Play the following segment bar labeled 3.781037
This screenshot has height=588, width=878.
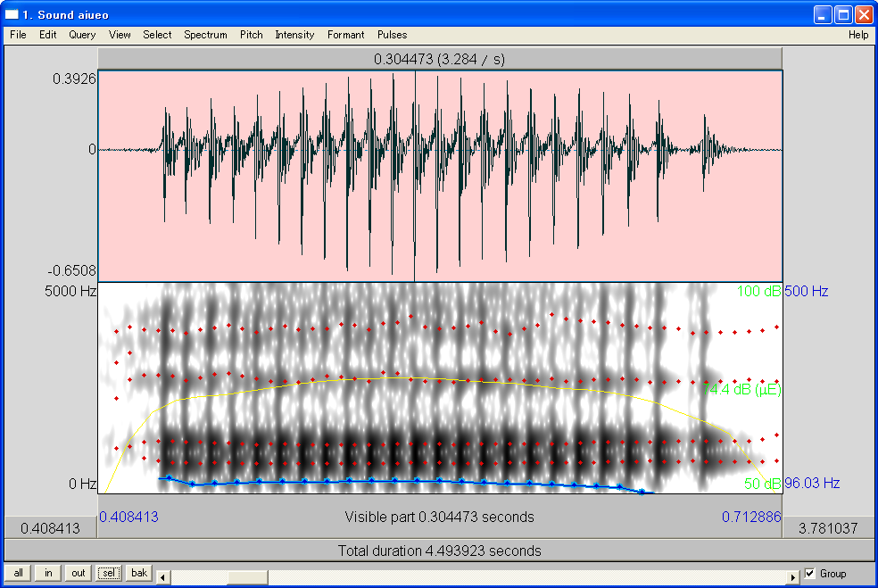[x=828, y=528]
